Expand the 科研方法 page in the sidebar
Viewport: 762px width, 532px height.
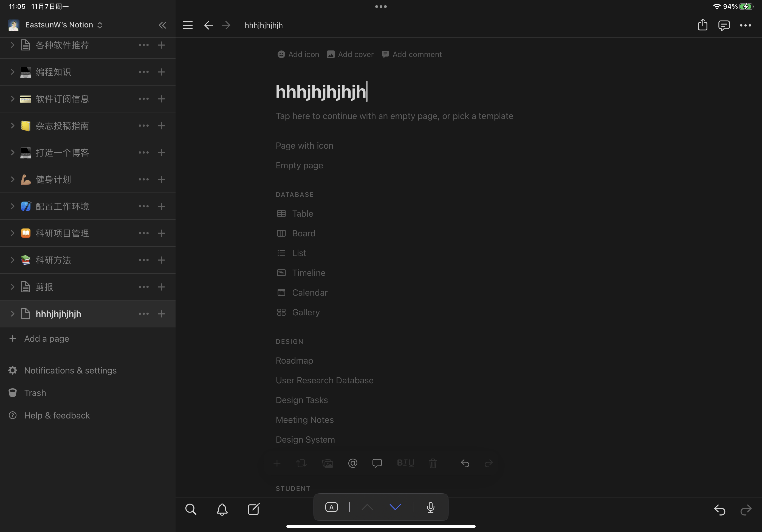tap(12, 260)
